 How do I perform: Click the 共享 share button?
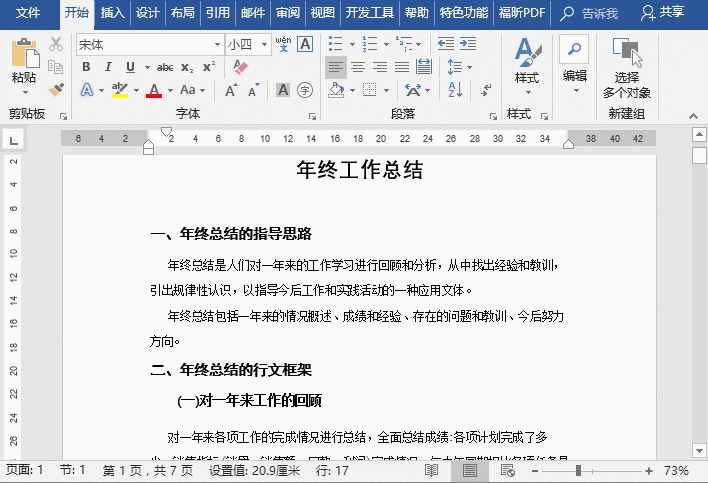point(664,13)
